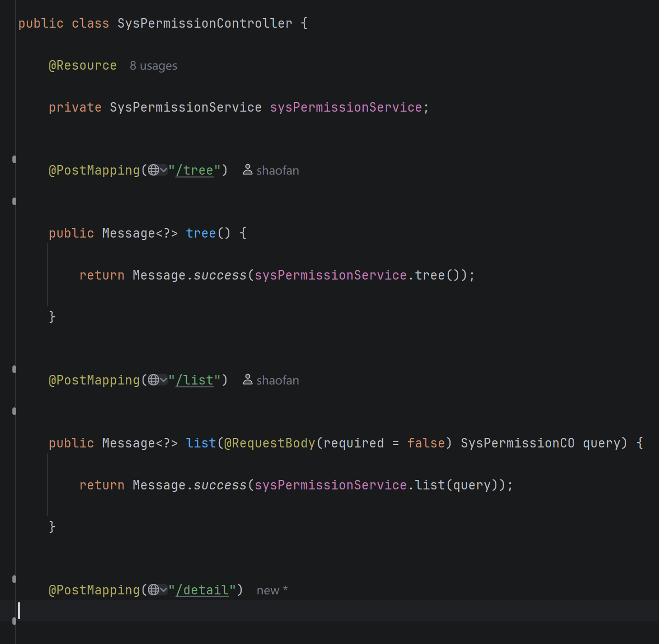Image resolution: width=659 pixels, height=644 pixels.
Task: Click the SysPermissionCO parameter type
Action: click(517, 443)
